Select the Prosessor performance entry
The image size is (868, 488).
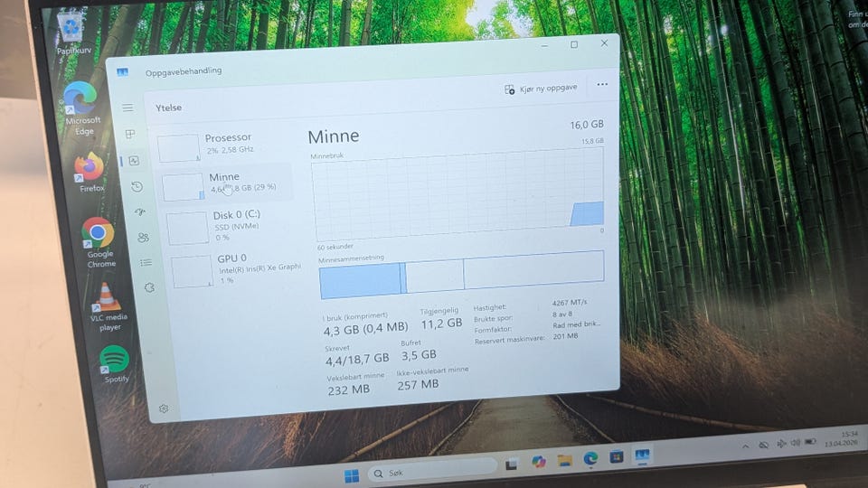pyautogui.click(x=223, y=146)
